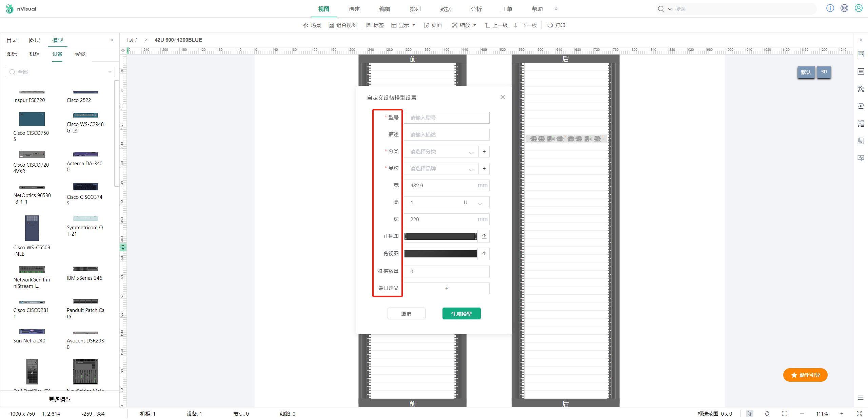Image resolution: width=868 pixels, height=420 pixels.
Task: Upload back view image
Action: (x=484, y=254)
